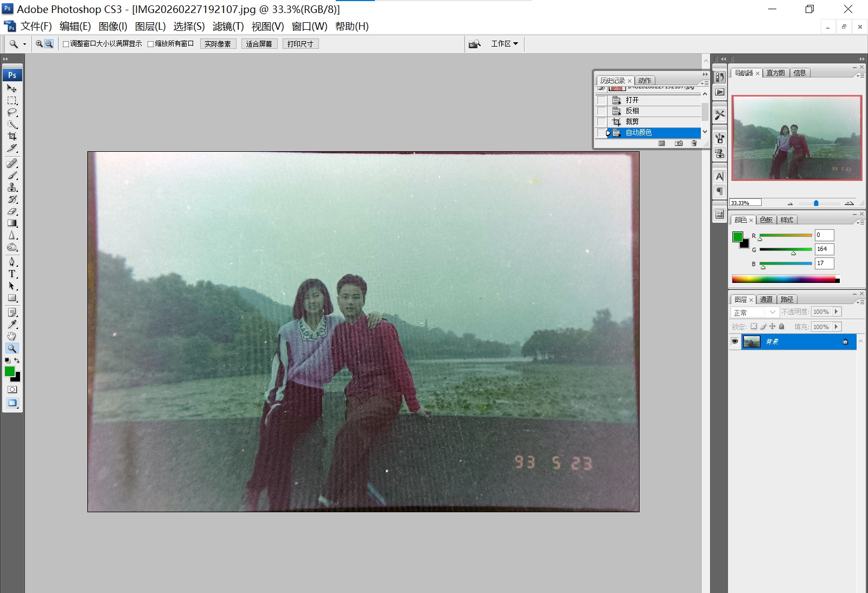Image resolution: width=868 pixels, height=593 pixels.
Task: Select the Gradient tool
Action: 12,223
